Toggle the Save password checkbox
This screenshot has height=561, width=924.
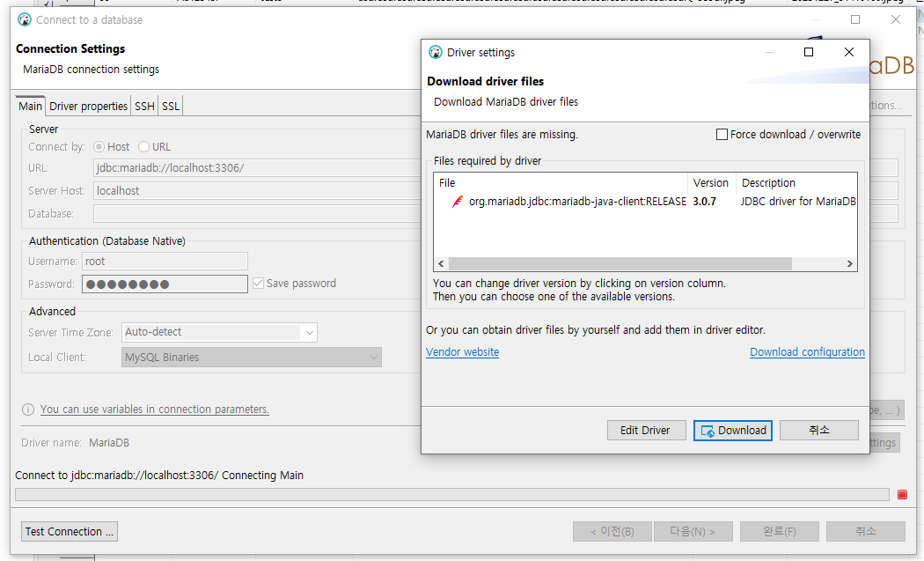258,284
